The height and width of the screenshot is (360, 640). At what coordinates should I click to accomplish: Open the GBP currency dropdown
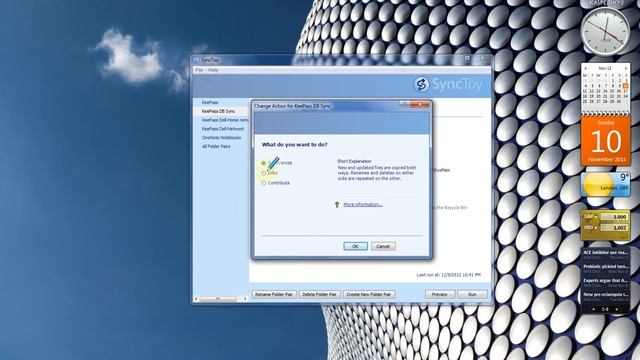(x=590, y=217)
